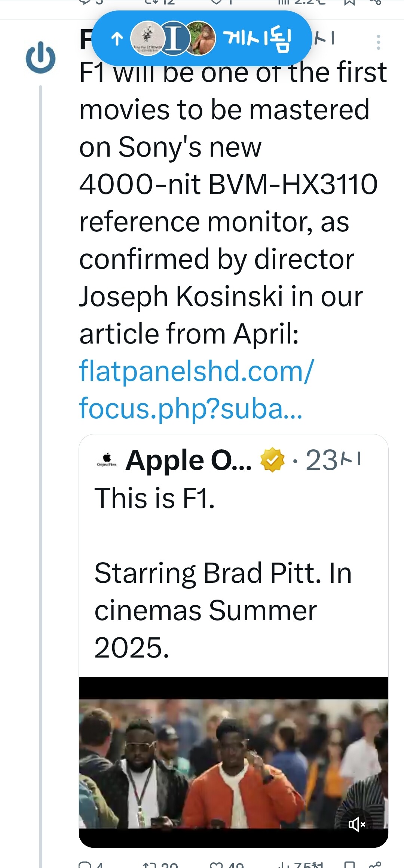Bookmark the post below the video
This screenshot has height=868, width=404.
[349, 865]
